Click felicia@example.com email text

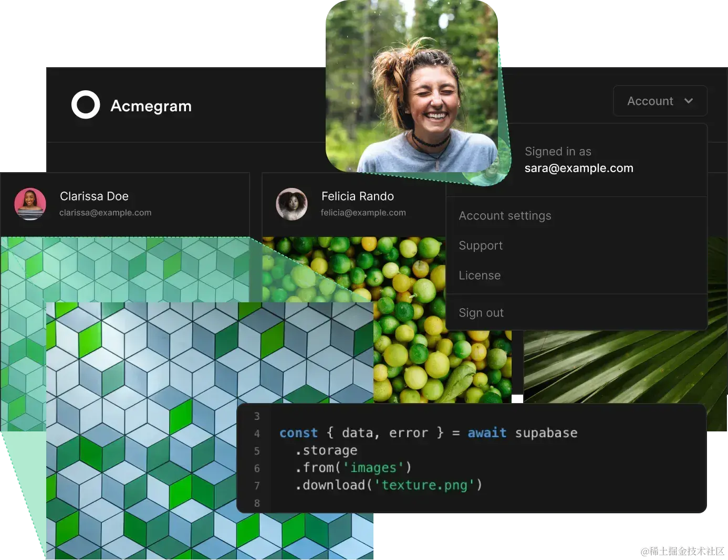(x=363, y=213)
